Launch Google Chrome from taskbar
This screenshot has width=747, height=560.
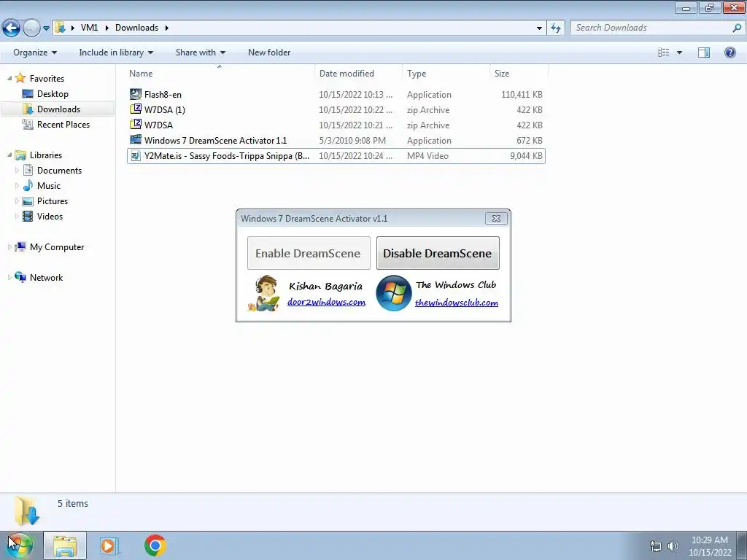coord(155,545)
